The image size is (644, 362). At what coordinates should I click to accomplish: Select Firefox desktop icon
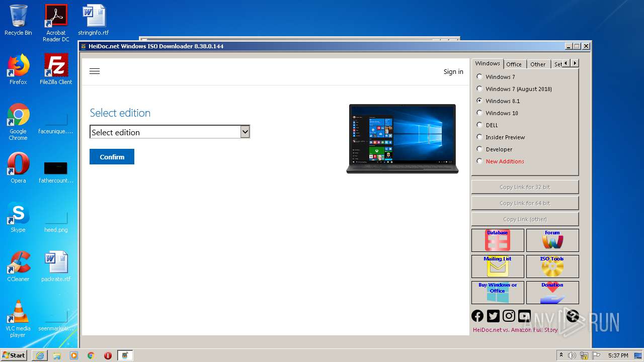pos(18,69)
